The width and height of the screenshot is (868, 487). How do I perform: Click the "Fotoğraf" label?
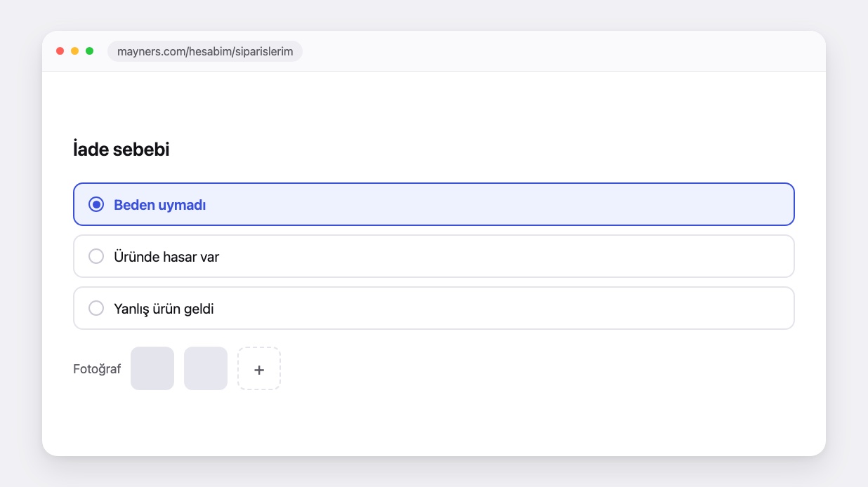(97, 369)
